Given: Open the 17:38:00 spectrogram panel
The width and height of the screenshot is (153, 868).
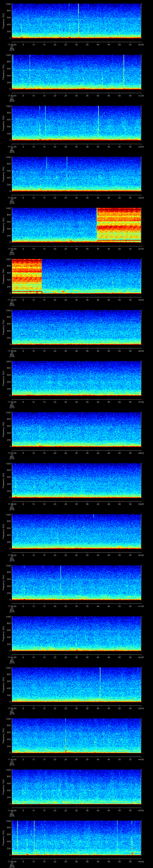Looking at the screenshot, I should coord(76,480).
